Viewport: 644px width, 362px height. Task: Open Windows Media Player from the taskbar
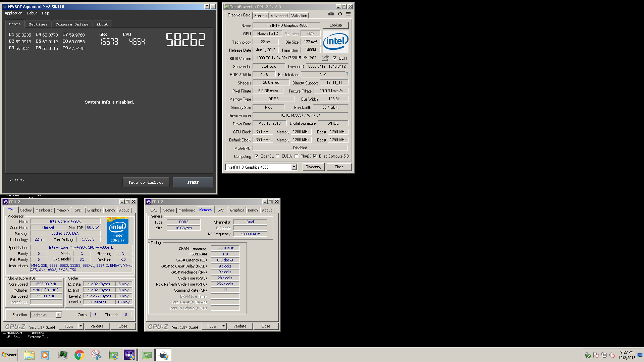[x=45, y=355]
